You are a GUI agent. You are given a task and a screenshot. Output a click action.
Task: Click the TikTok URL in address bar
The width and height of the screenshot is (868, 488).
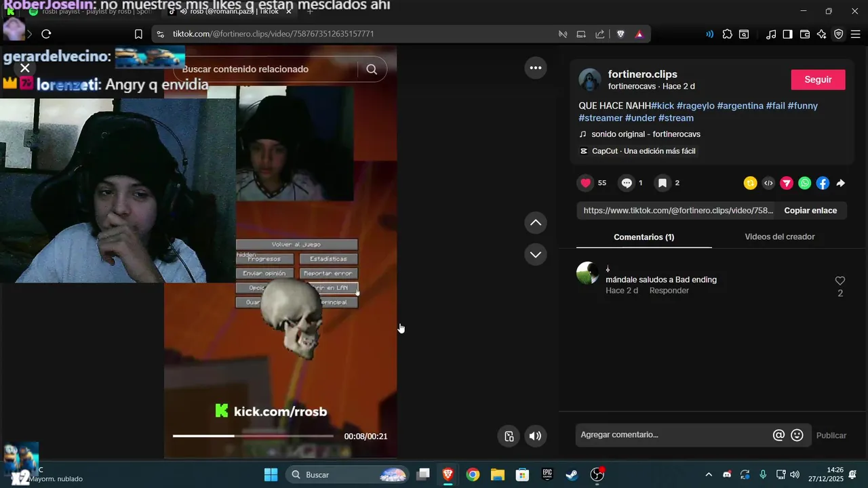(273, 34)
